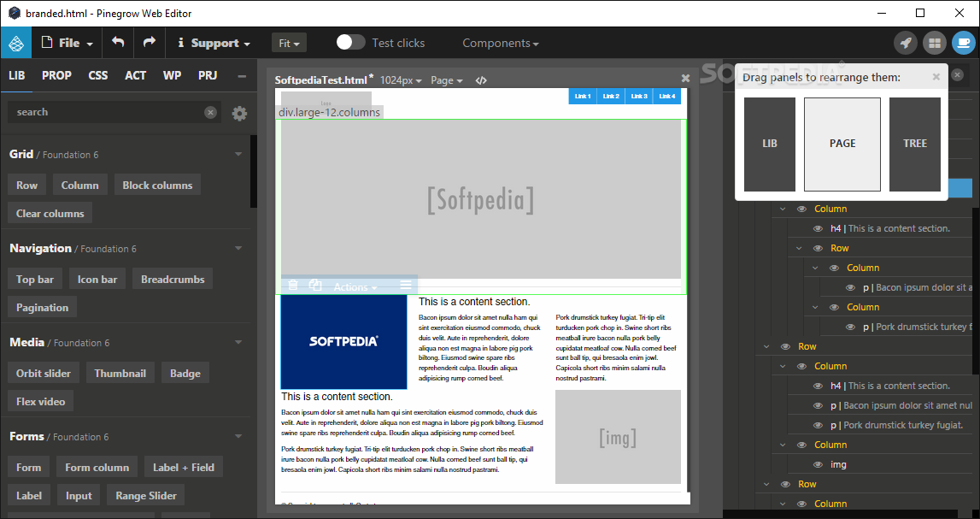Toggle visibility of nested Row under Column

[818, 248]
